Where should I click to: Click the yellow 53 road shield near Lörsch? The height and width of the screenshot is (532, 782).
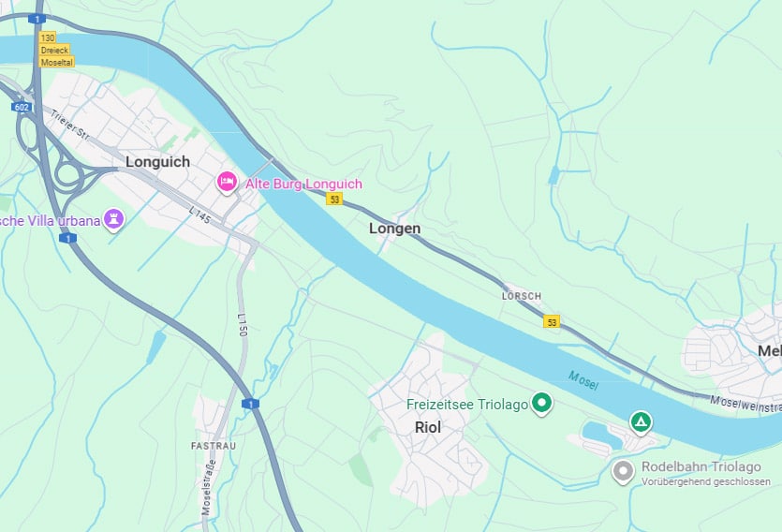pos(552,321)
